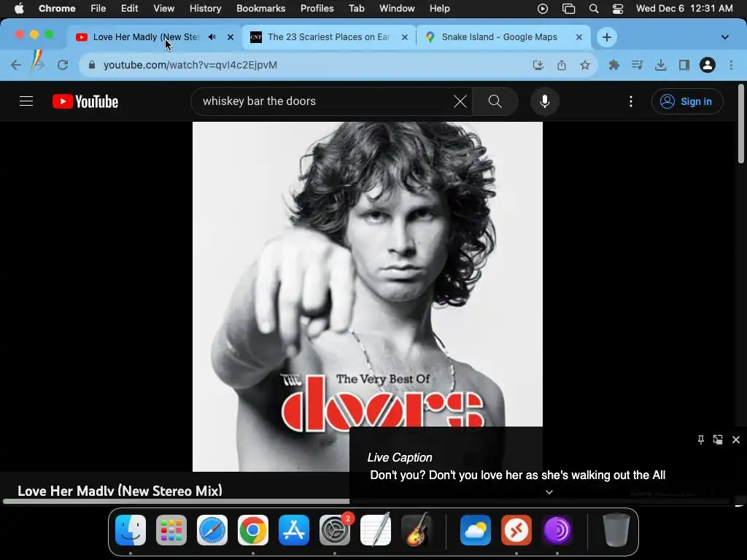The height and width of the screenshot is (560, 747).
Task: Open Launchpad from the Dock
Action: click(x=171, y=529)
